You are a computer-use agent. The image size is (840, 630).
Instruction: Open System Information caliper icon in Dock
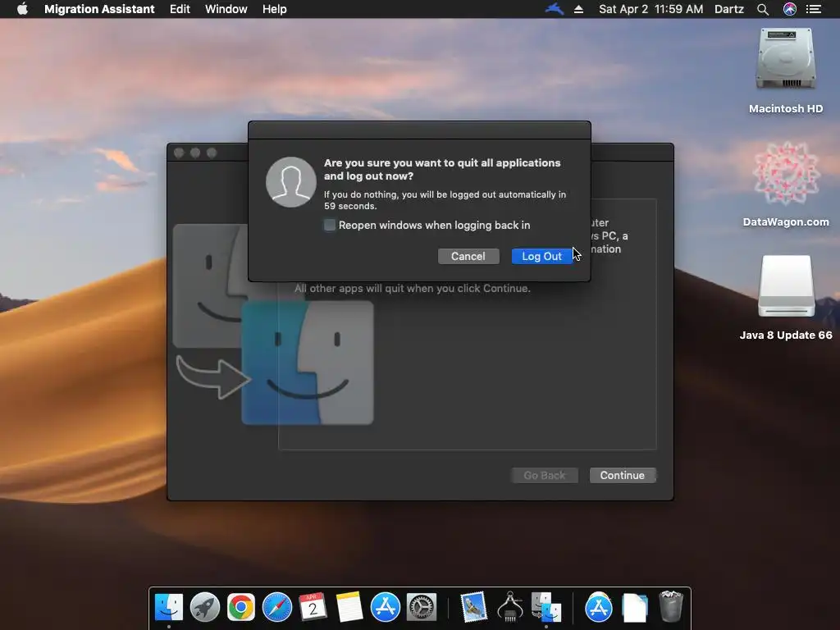[510, 607]
